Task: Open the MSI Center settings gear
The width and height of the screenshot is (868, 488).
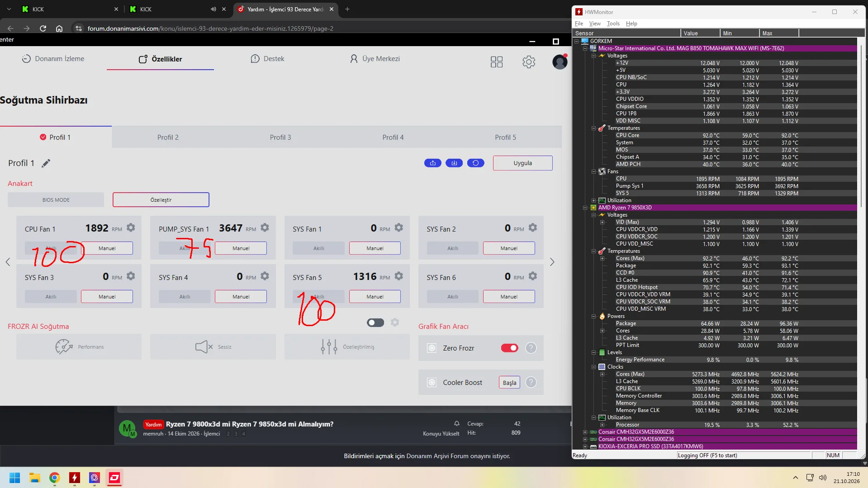Action: (529, 62)
